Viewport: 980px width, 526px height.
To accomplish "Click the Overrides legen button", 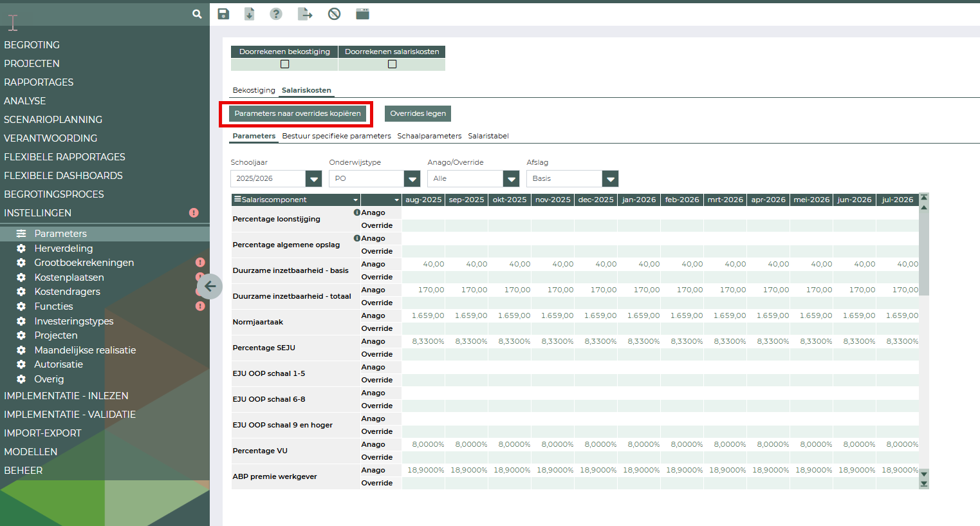I will [x=418, y=113].
